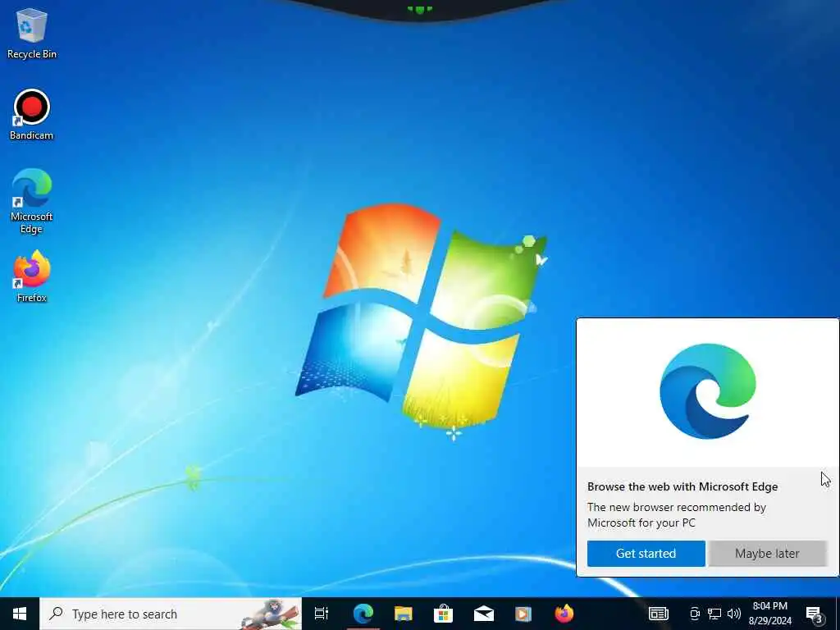This screenshot has height=630, width=840.
Task: Open the network status tray icon
Action: [714, 614]
